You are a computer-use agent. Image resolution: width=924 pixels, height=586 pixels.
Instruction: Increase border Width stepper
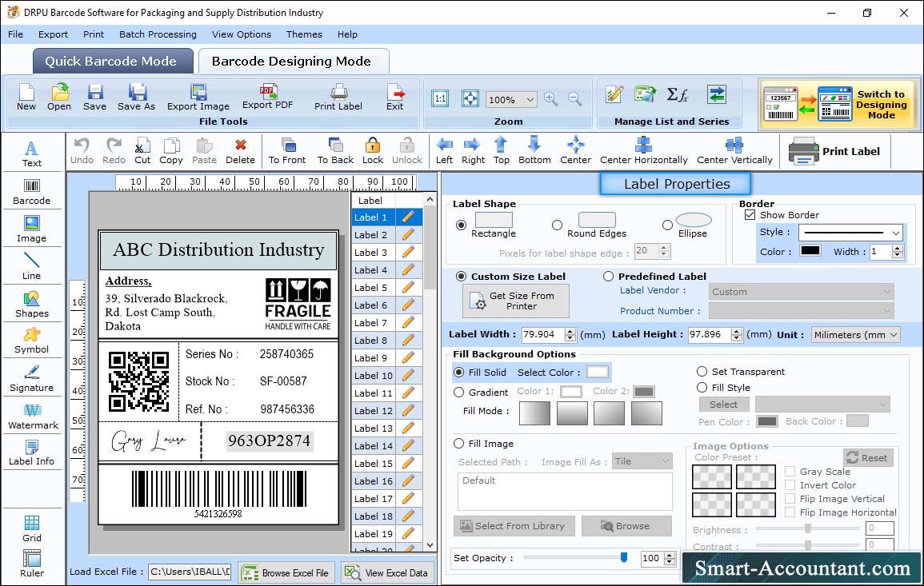pos(898,248)
